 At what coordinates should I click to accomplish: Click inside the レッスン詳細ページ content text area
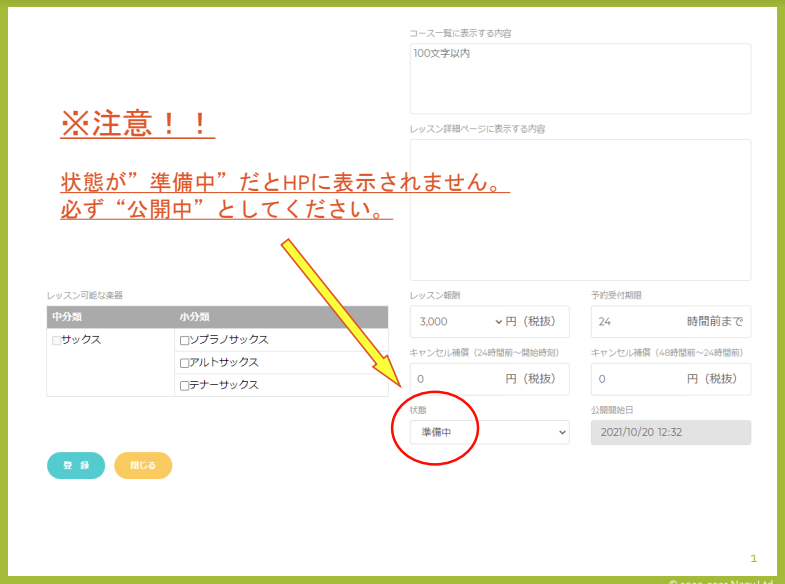point(580,210)
